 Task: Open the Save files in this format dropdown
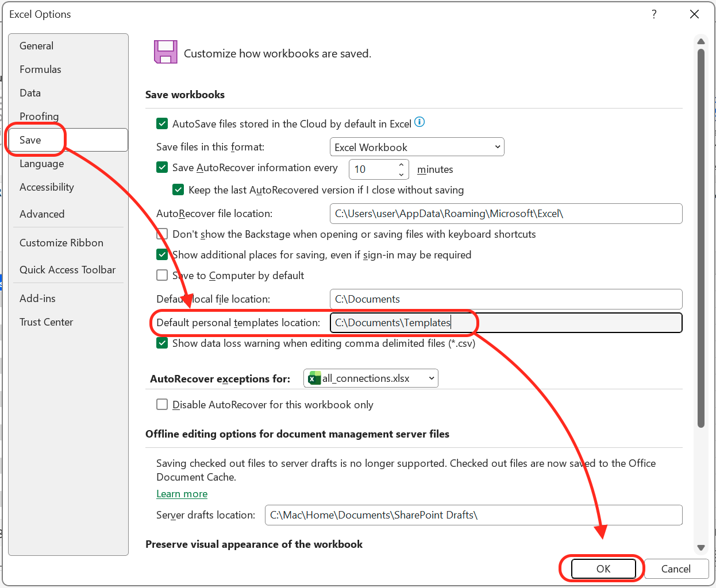click(417, 147)
